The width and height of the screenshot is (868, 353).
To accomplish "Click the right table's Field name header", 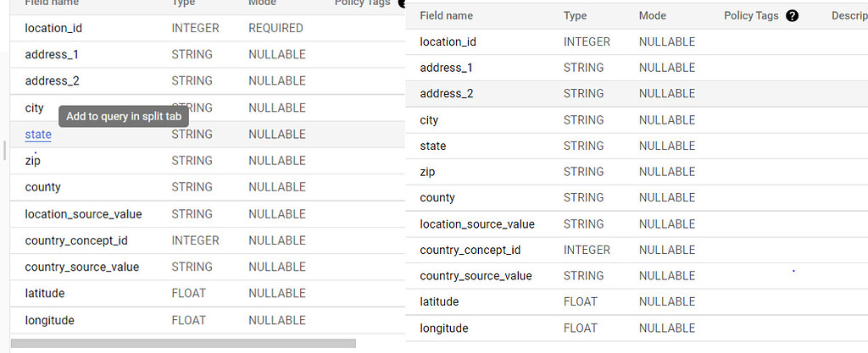I will click(x=447, y=16).
